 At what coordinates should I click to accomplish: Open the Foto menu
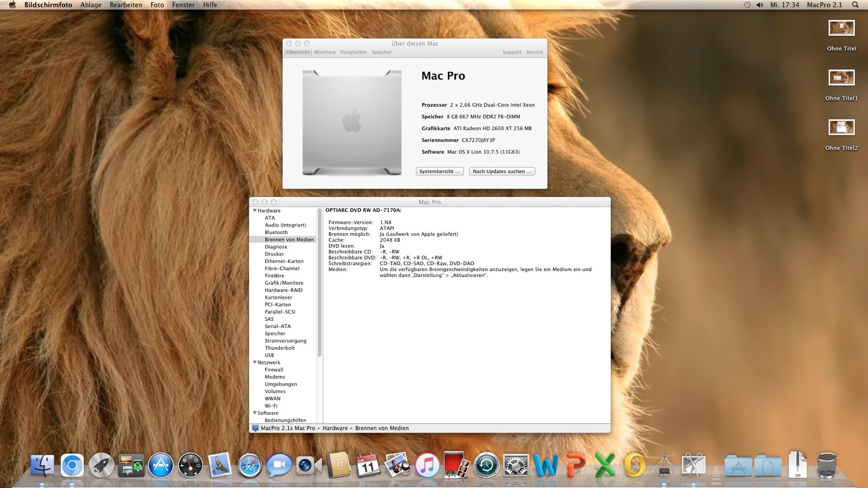(157, 5)
